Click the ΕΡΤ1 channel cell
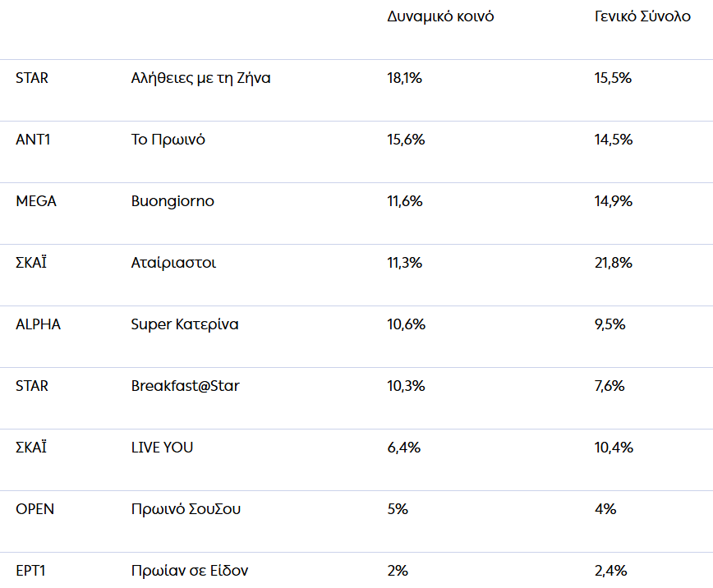Viewport: 713px width, 588px height. (x=32, y=571)
